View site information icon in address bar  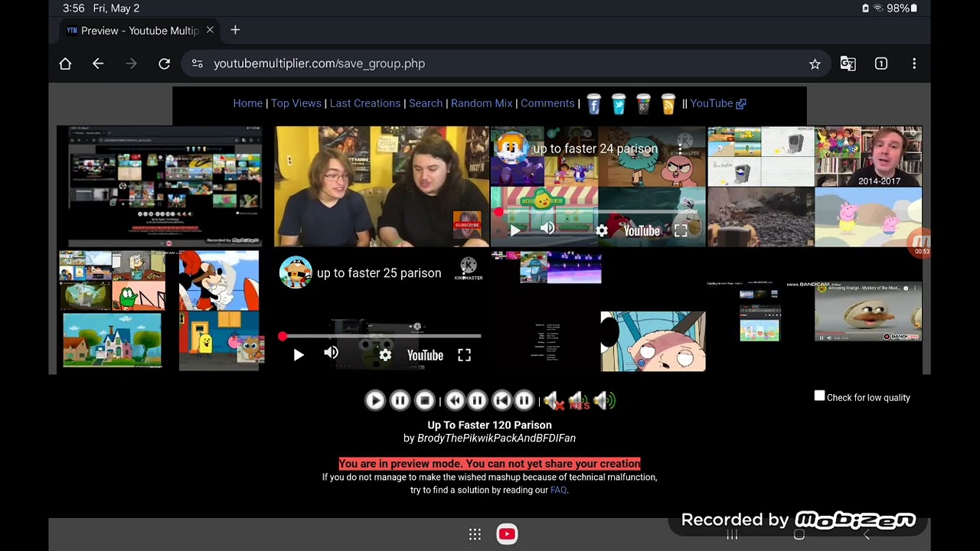point(198,64)
